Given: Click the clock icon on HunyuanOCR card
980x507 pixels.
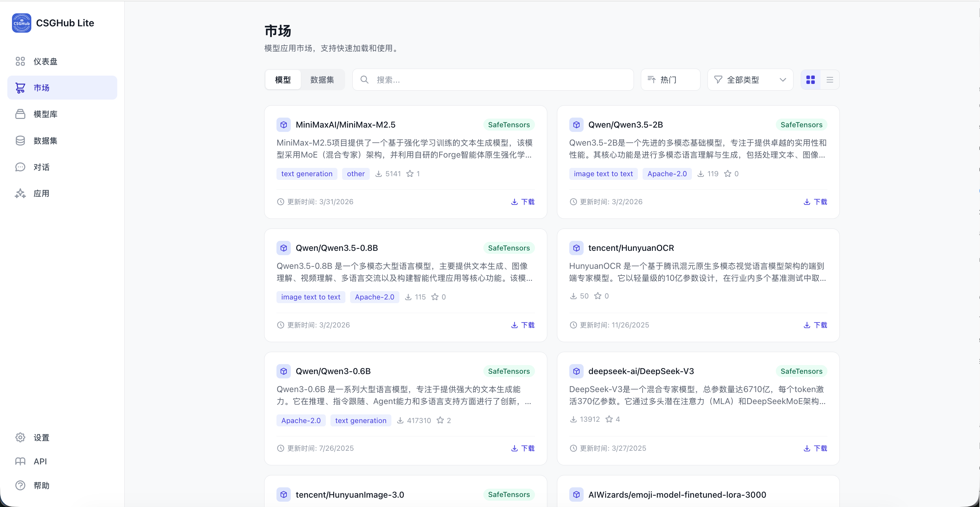Looking at the screenshot, I should coord(573,325).
